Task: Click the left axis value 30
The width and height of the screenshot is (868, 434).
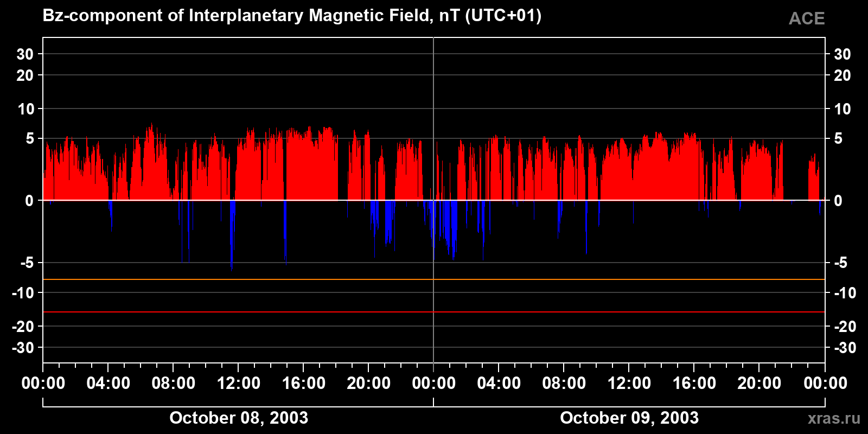Action: (25, 54)
